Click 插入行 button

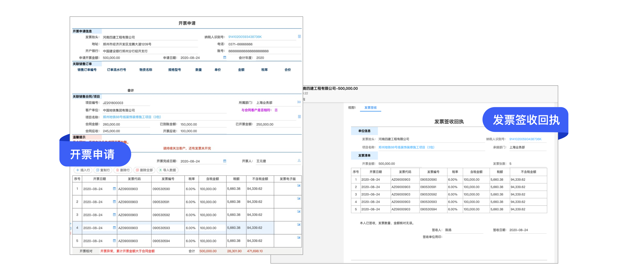tap(83, 170)
